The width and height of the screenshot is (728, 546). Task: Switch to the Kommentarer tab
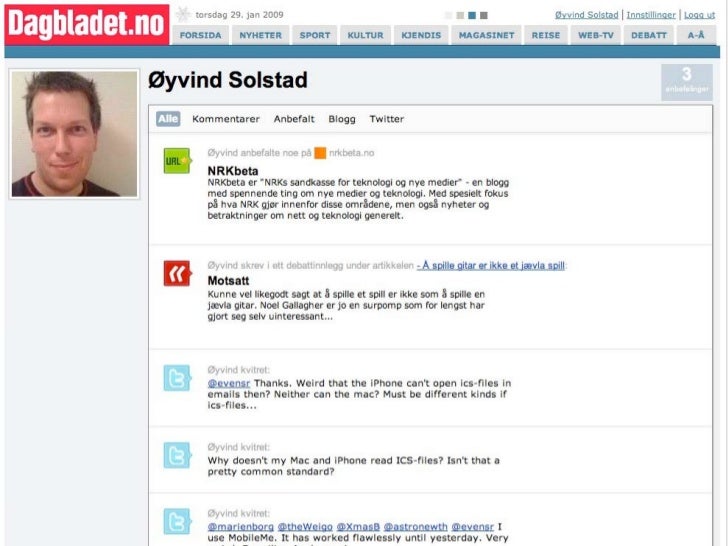tap(226, 119)
